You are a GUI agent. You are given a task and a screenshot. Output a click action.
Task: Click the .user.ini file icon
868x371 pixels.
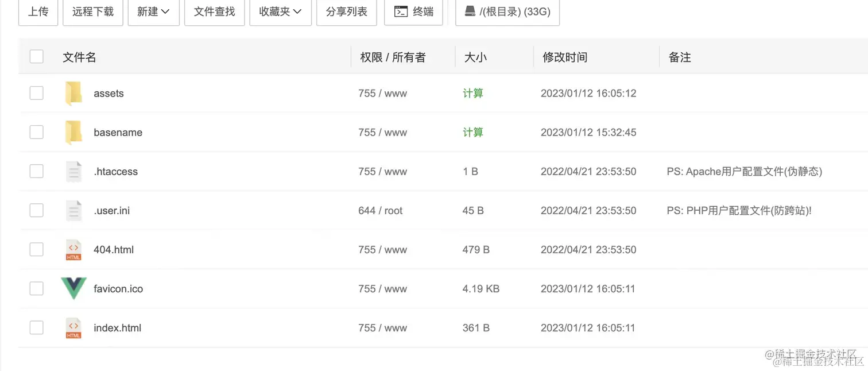click(x=73, y=211)
